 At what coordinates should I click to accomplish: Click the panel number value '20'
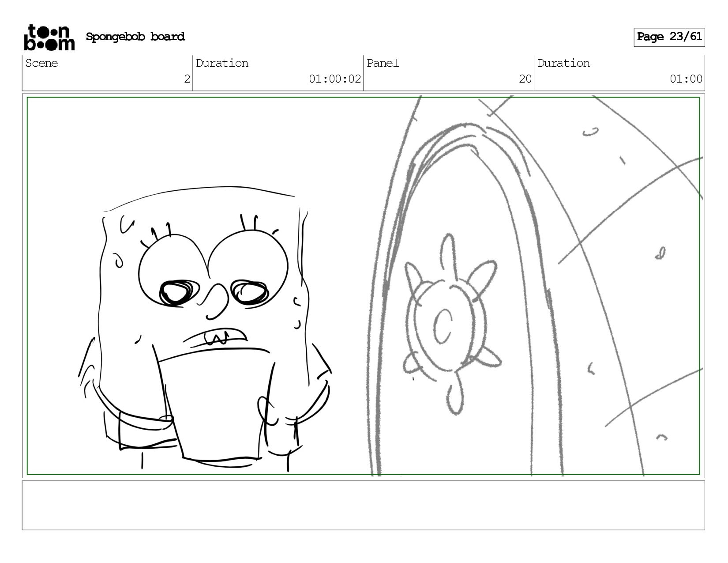coord(525,79)
